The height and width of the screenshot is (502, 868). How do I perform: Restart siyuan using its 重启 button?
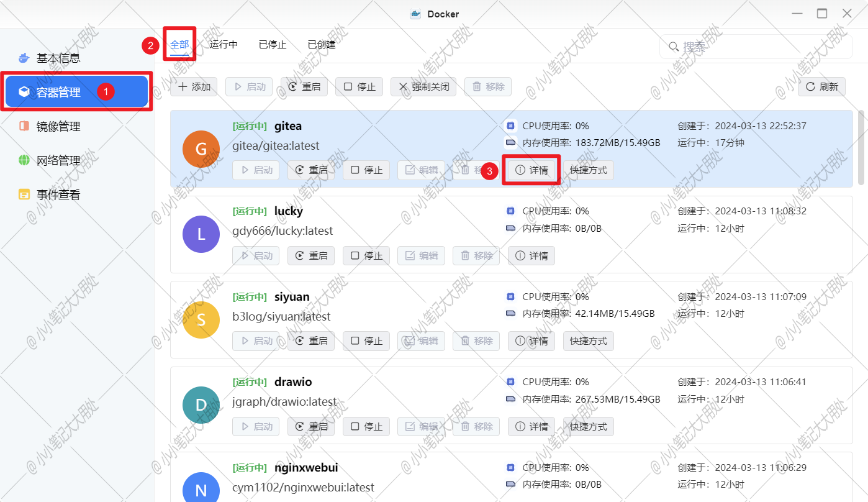(x=310, y=340)
